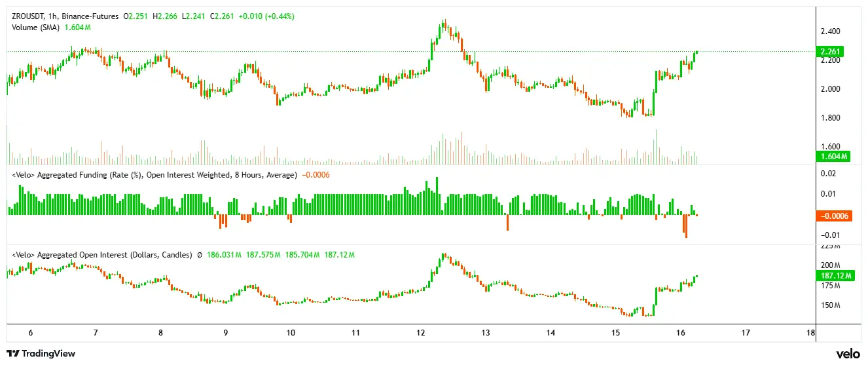This screenshot has width=868, height=365.
Task: Click date 14 on the time axis
Action: click(x=551, y=333)
